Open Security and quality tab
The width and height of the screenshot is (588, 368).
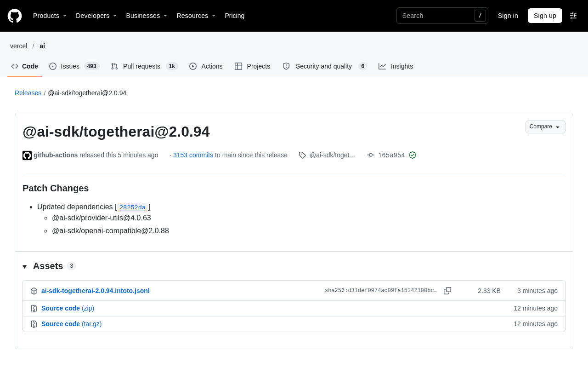tap(325, 66)
